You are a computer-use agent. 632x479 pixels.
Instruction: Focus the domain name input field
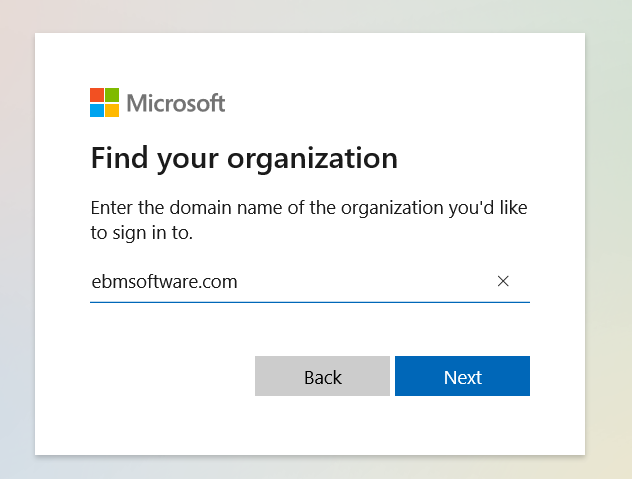310,281
